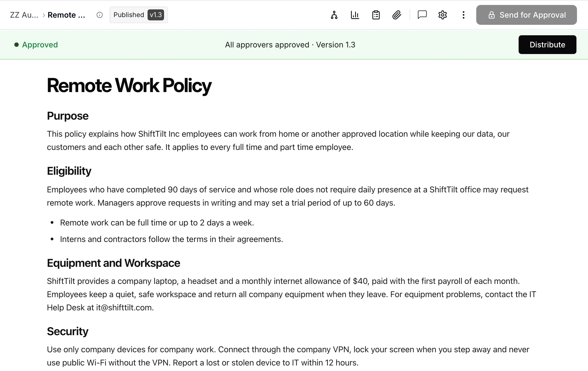588x371 pixels.
Task: Go to the ZZ Au... breadcrumb
Action: pyautogui.click(x=24, y=15)
